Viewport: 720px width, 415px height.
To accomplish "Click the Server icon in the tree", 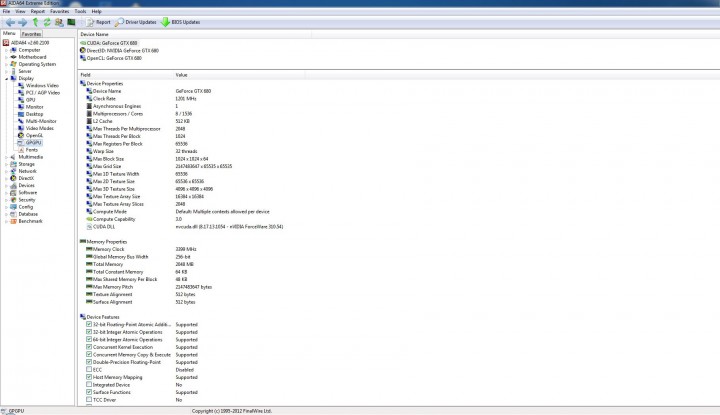I will [13, 71].
